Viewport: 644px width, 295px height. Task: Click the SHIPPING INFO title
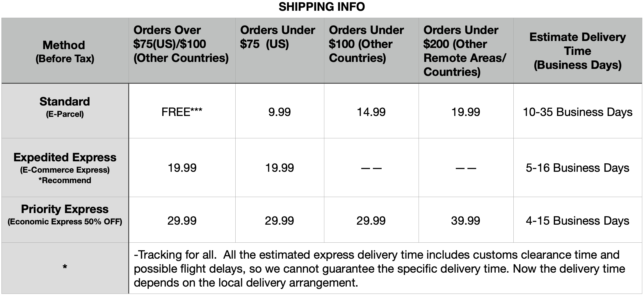[x=322, y=7]
